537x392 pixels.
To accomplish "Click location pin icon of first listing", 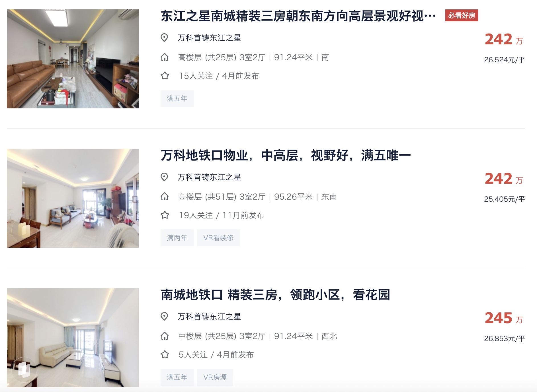I will [164, 38].
